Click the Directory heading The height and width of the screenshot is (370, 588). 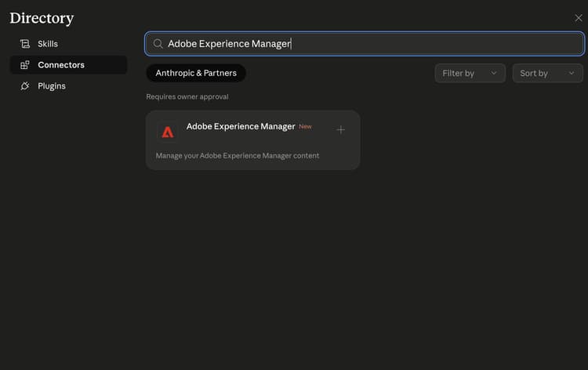(42, 18)
